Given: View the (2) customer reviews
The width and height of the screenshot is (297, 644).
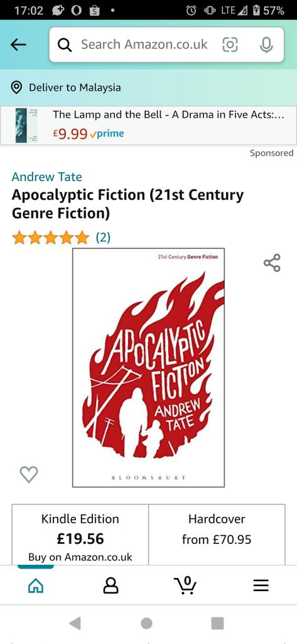Looking at the screenshot, I should tap(103, 237).
